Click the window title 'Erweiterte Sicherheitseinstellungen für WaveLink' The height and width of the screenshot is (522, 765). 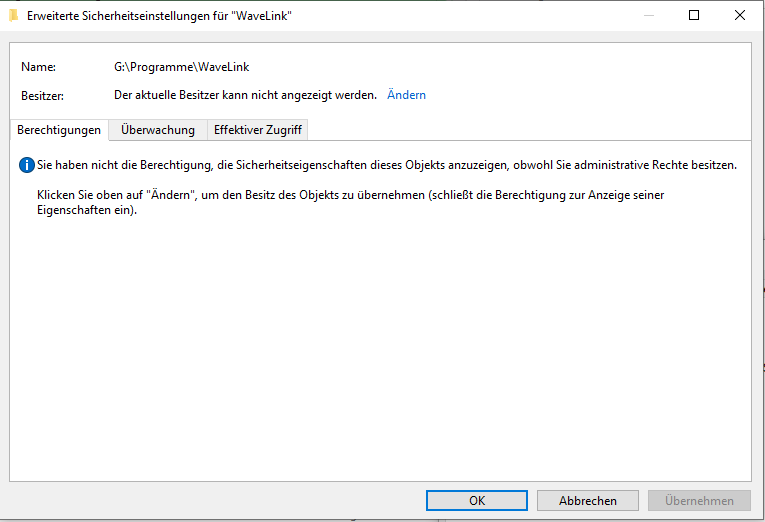pos(159,16)
